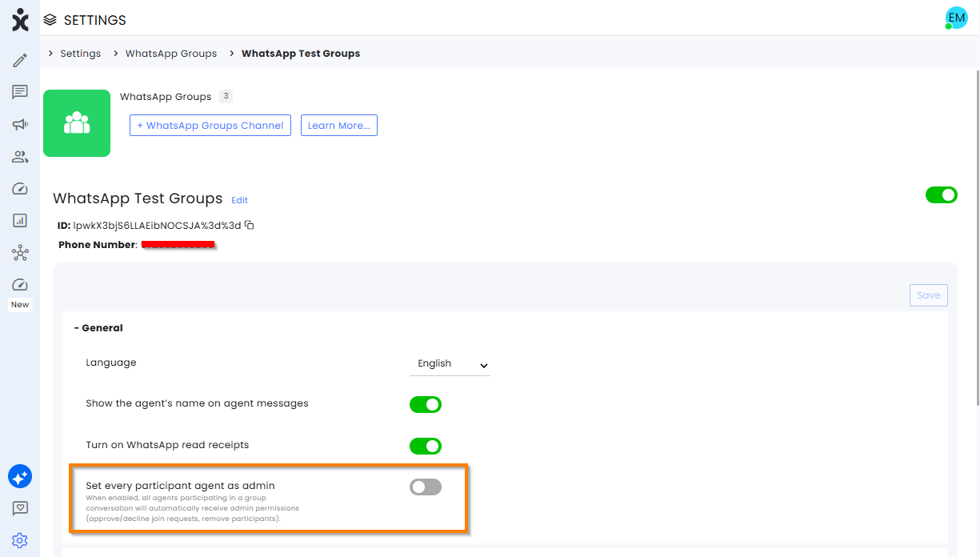Image resolution: width=980 pixels, height=557 pixels.
Task: Click the stacked layers icon beside SETTINGS
Action: [50, 20]
